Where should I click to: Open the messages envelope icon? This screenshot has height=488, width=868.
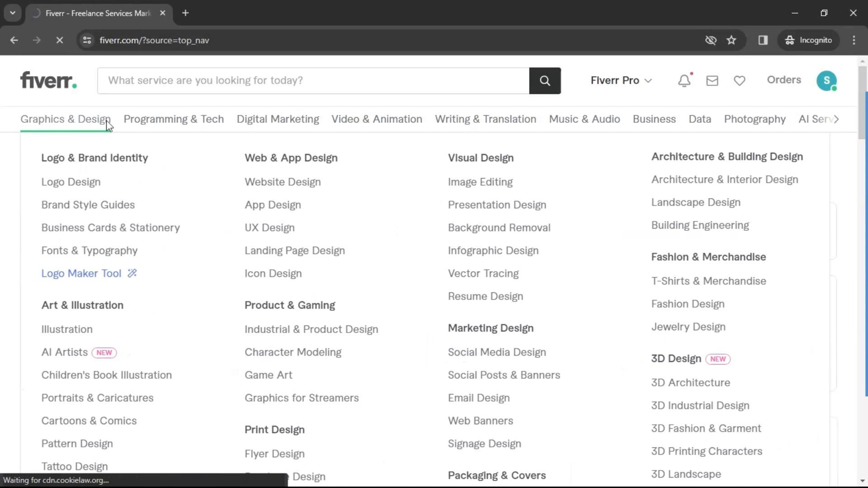[712, 80]
